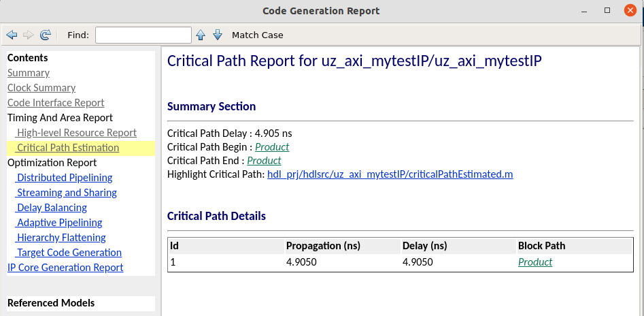Open the Delay Balancing report
Viewport: 644px width, 316px height.
point(52,208)
